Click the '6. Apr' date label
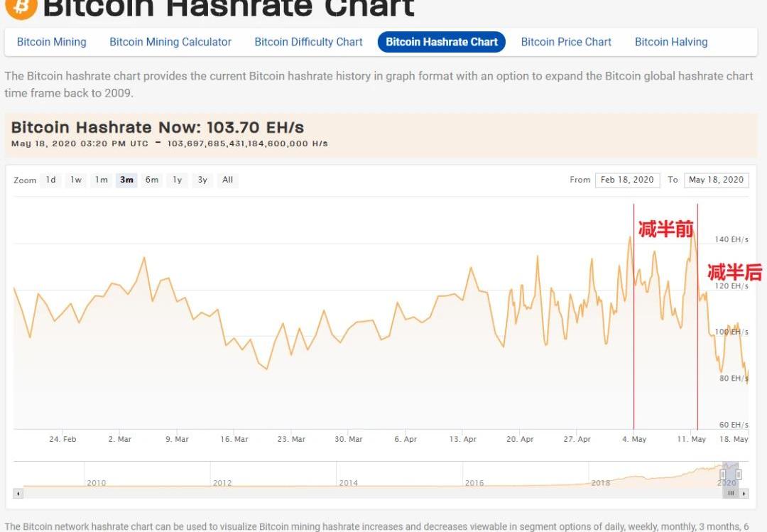 (406, 440)
